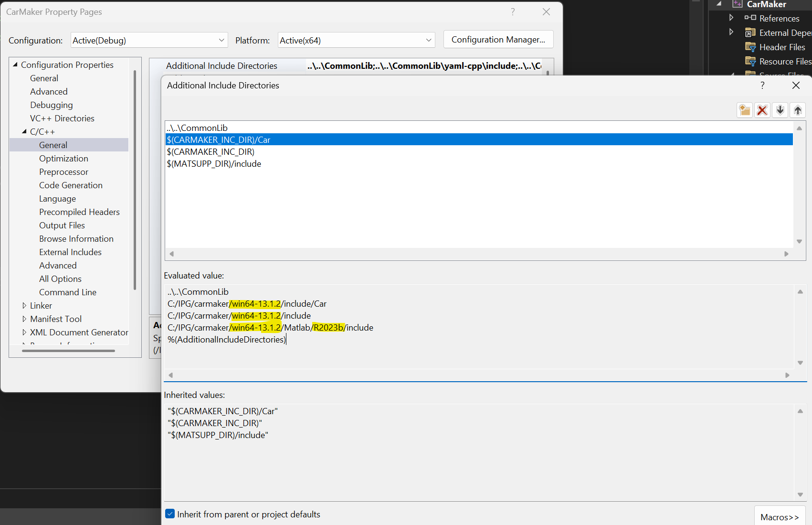The height and width of the screenshot is (525, 812).
Task: Open the Platform dropdown Active(x64)
Action: [356, 40]
